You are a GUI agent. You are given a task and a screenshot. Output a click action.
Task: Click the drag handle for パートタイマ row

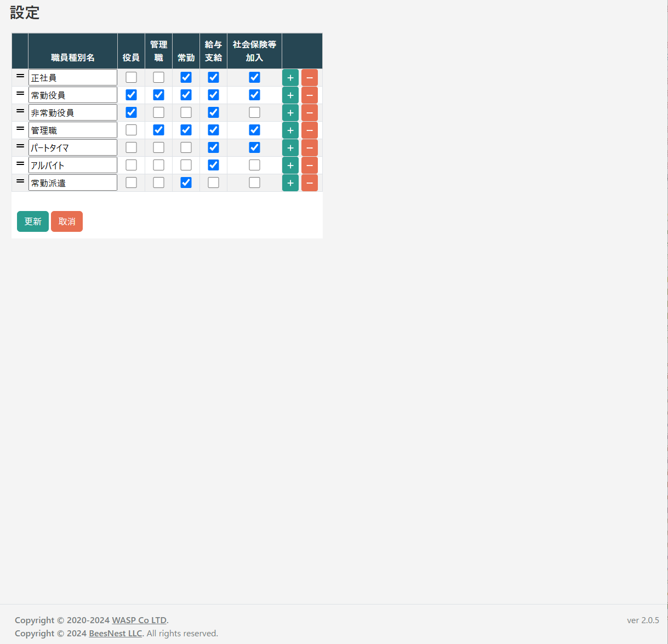[x=20, y=146]
